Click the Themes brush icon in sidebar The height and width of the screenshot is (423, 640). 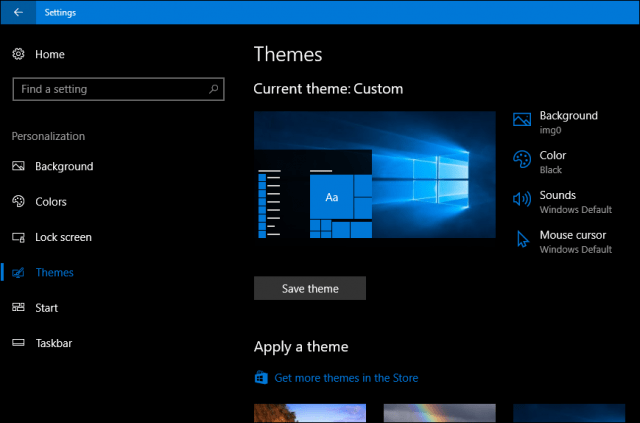18,272
